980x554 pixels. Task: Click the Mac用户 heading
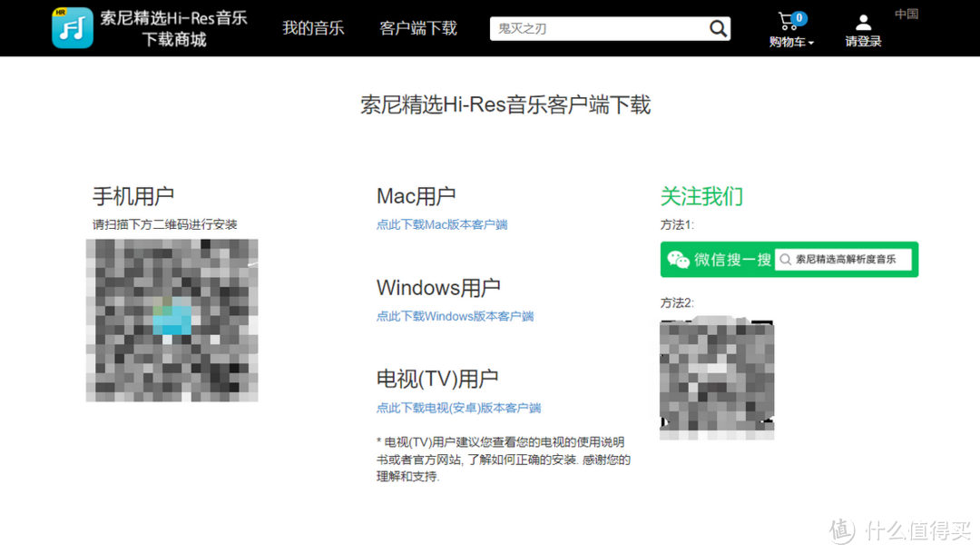[416, 196]
